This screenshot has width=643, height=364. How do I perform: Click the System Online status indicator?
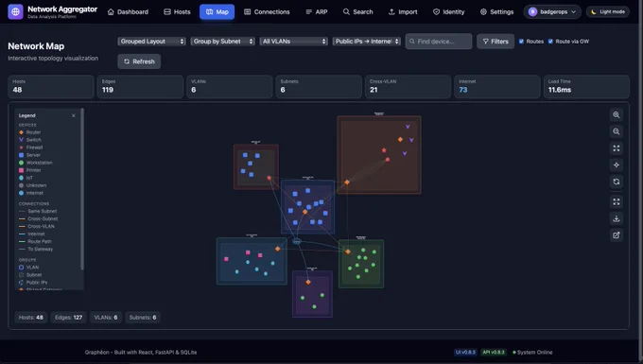532,352
